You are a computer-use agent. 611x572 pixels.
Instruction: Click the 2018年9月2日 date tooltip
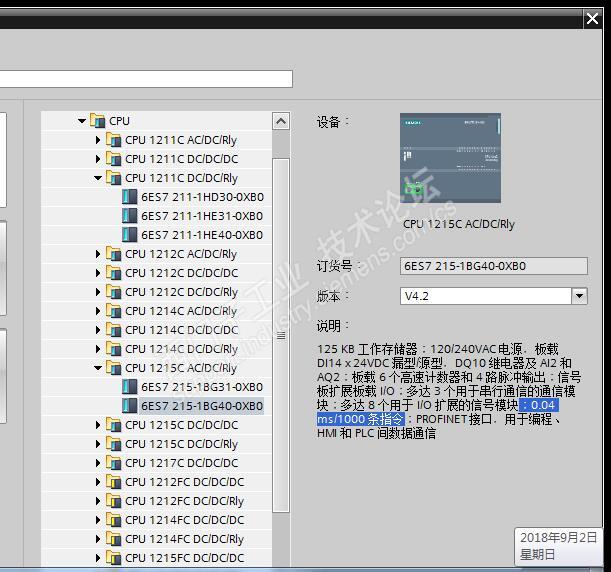pyautogui.click(x=558, y=546)
